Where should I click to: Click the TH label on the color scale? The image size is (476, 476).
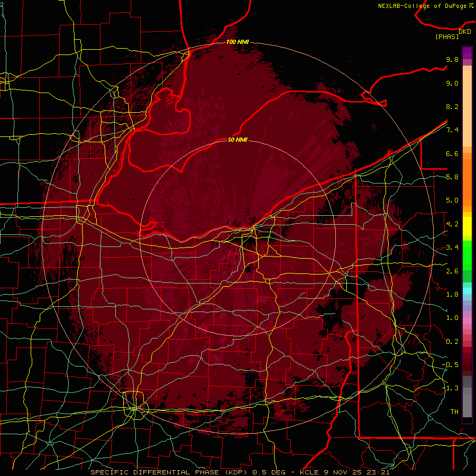(454, 412)
